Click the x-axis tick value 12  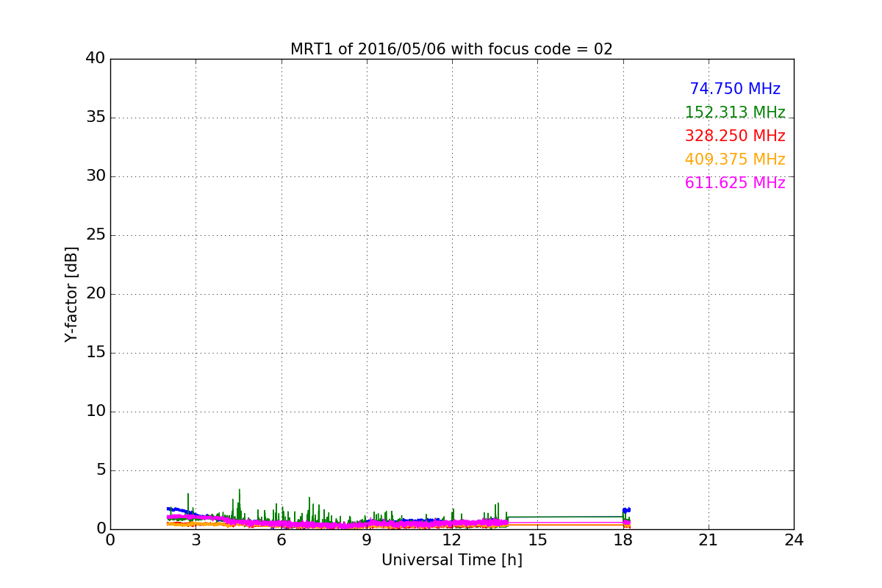pos(452,540)
